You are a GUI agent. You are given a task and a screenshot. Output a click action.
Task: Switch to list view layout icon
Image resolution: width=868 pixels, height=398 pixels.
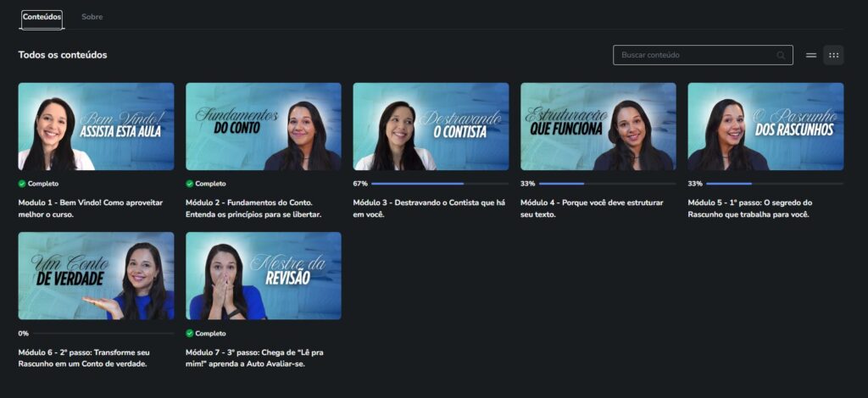click(811, 55)
